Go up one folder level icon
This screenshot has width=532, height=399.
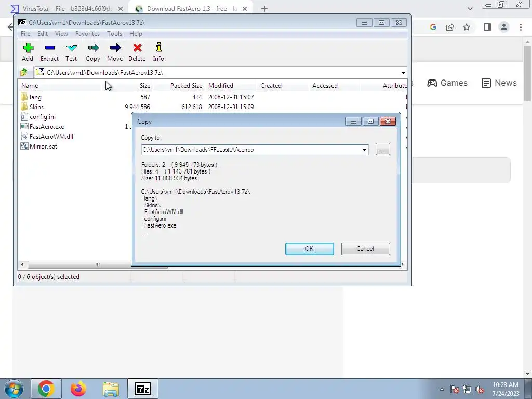24,72
